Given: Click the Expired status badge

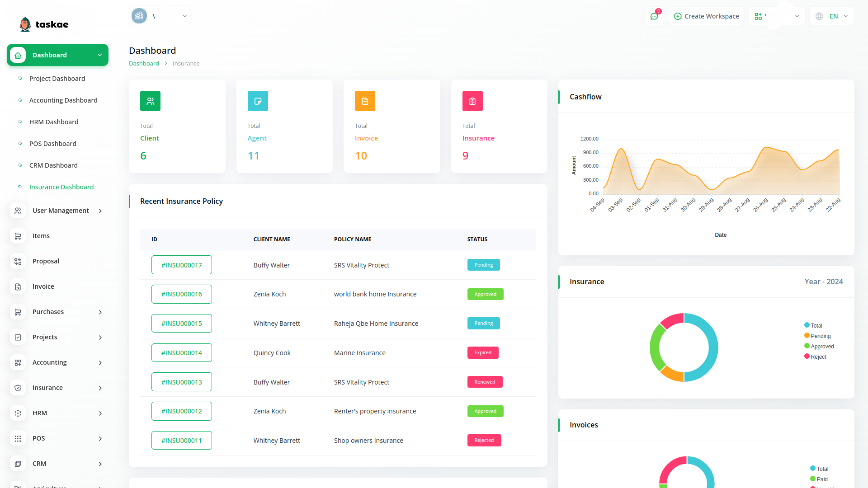Looking at the screenshot, I should [x=483, y=353].
